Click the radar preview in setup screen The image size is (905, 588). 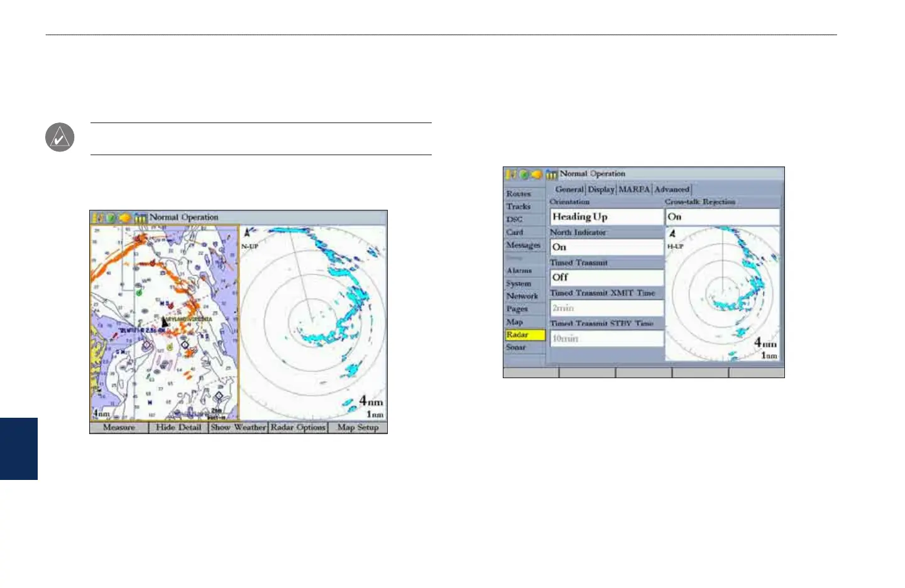point(723,293)
